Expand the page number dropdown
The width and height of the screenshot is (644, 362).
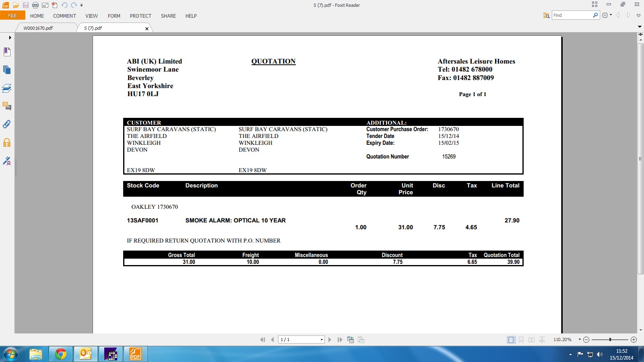click(322, 340)
